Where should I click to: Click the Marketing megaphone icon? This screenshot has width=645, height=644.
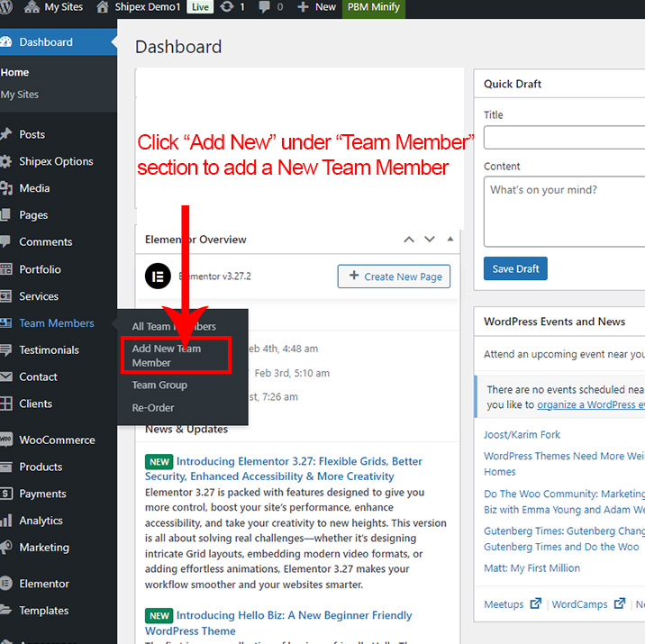(6, 547)
